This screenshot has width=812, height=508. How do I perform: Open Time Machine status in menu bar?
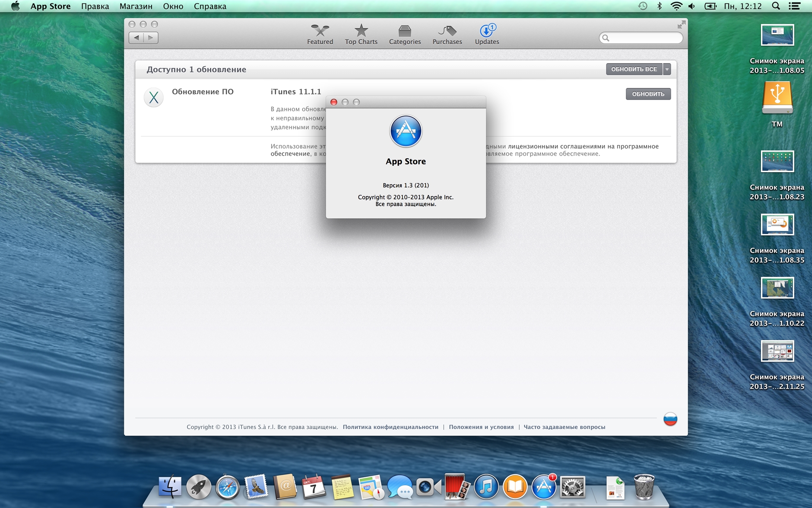pyautogui.click(x=643, y=6)
